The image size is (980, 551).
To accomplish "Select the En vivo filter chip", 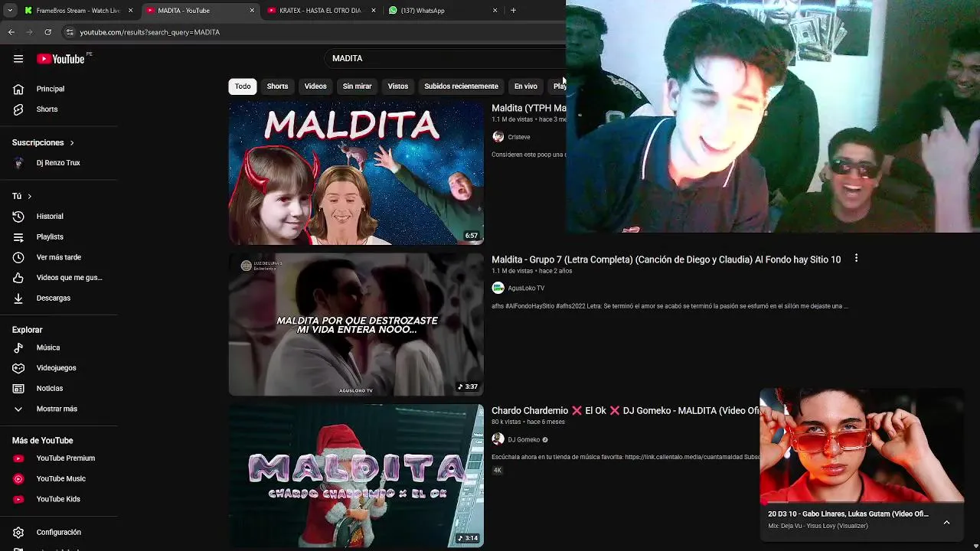I will 525,86.
